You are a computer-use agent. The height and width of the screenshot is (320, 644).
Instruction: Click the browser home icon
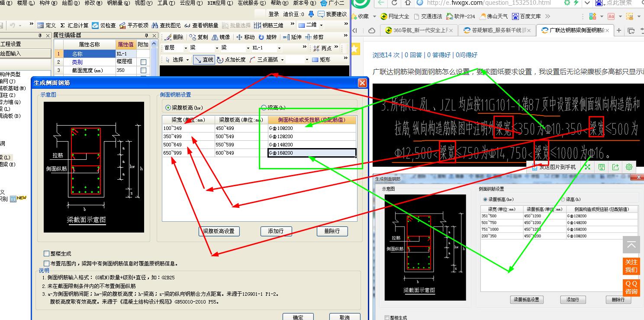tap(407, 3)
